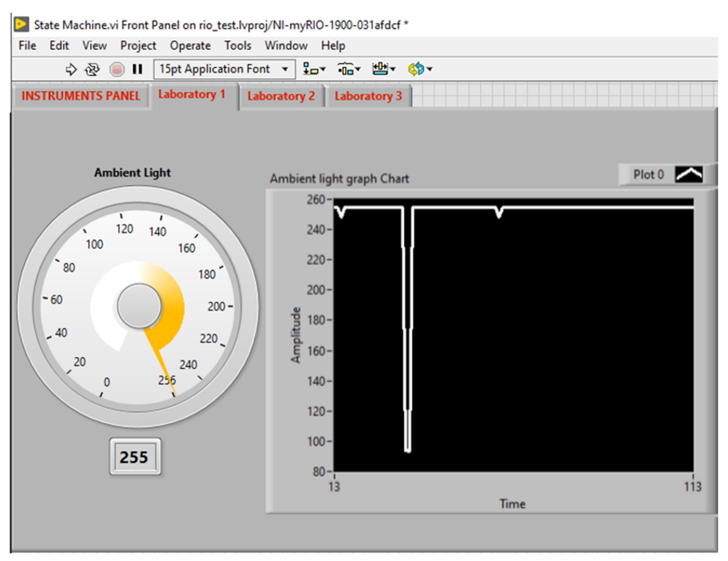Expand the Reorder dropdown arrow
The image size is (728, 561).
point(430,69)
